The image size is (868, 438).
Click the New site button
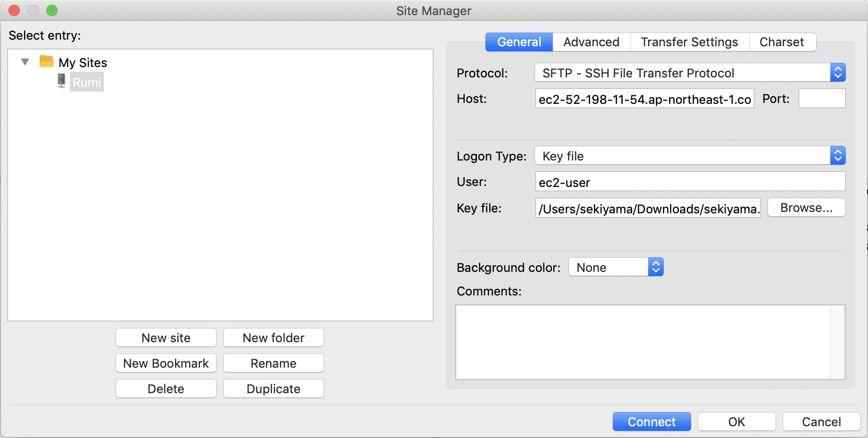tap(166, 338)
